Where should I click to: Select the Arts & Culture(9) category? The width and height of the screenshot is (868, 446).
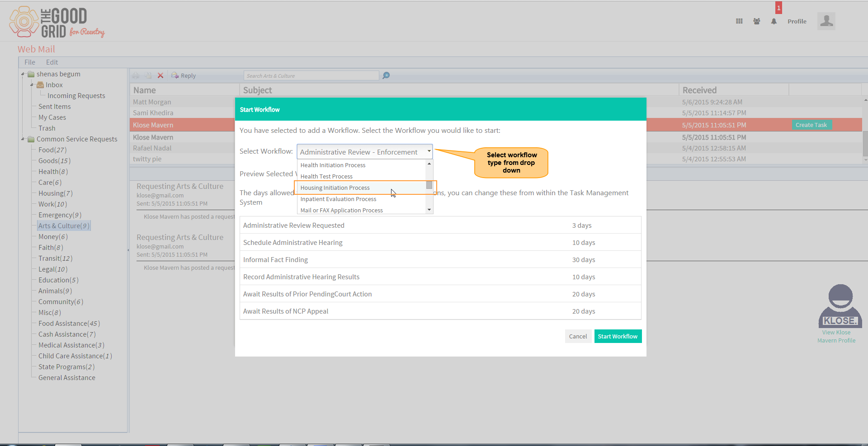(x=64, y=226)
